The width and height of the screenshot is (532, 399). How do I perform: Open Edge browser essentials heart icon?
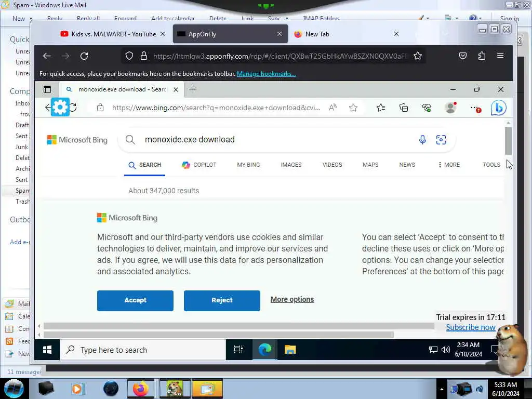(x=427, y=108)
